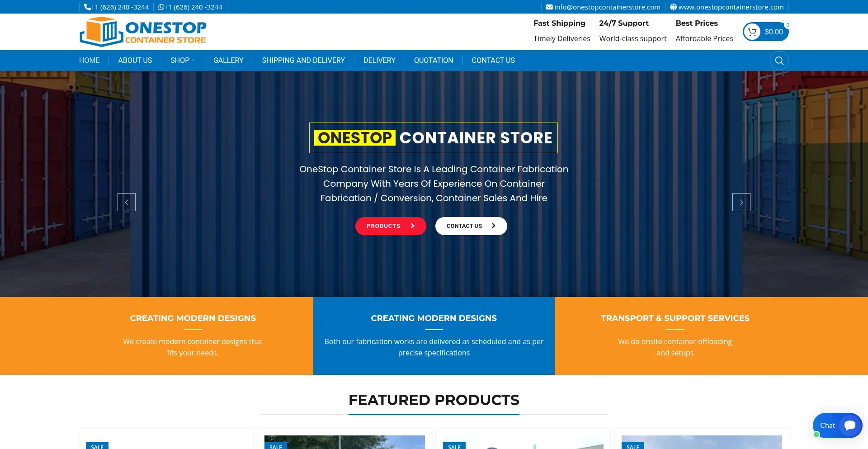Open the HOME menu item
This screenshot has height=449, width=868.
tap(89, 60)
